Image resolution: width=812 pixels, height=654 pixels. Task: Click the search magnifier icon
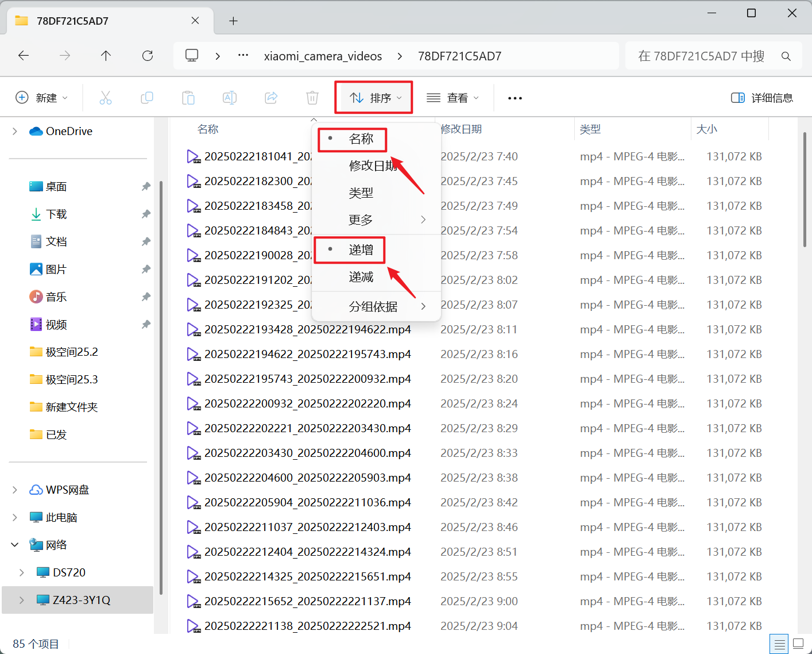[786, 56]
